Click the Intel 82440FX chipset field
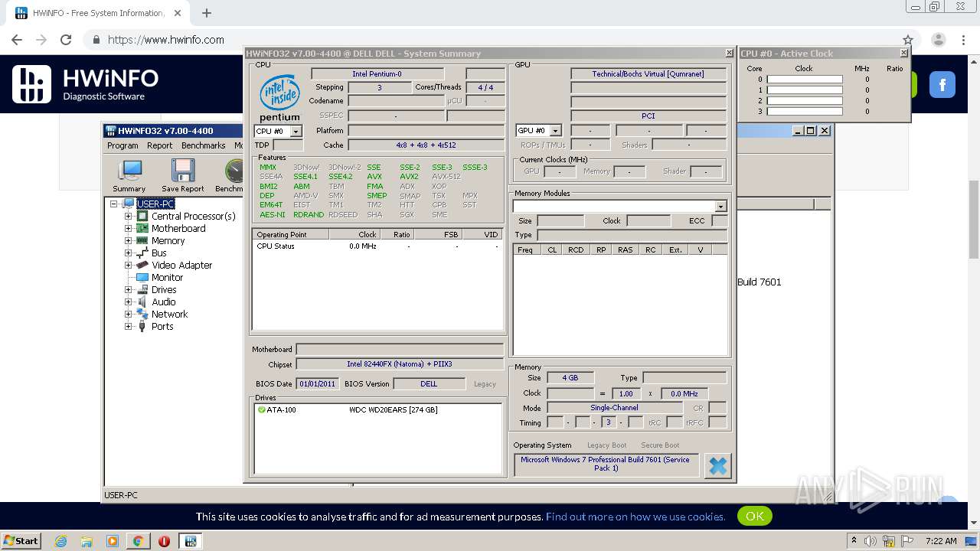Viewport: 980px width, 551px height. (x=399, y=364)
